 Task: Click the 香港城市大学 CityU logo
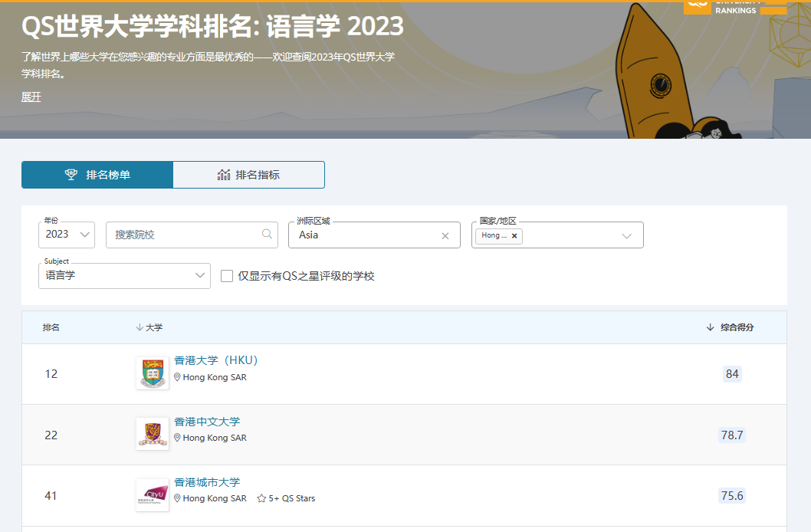[x=153, y=494]
